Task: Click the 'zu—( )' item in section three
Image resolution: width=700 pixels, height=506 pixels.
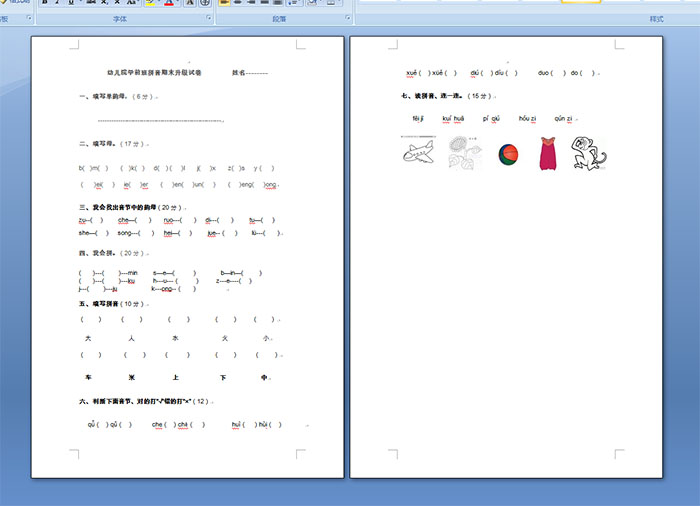Action: coord(91,220)
